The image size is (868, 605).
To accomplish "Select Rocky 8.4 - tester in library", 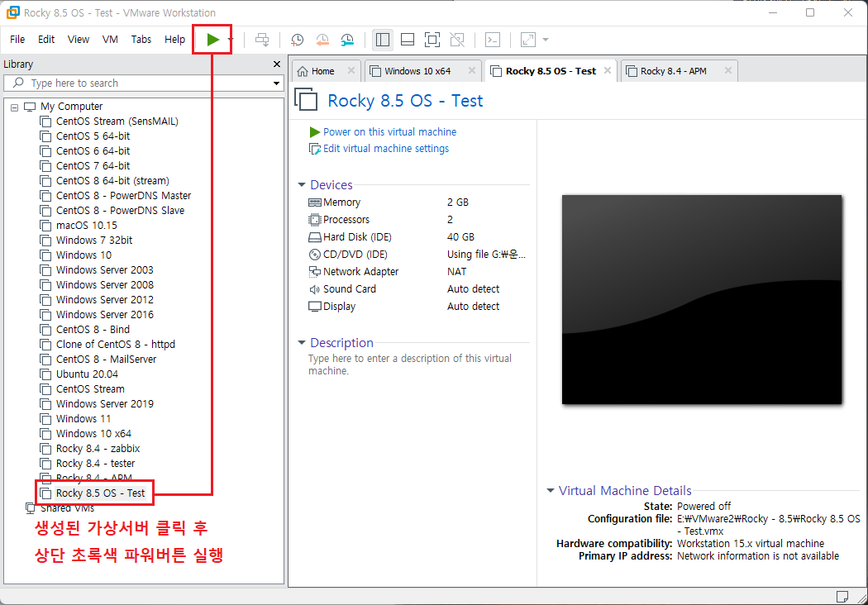I will [95, 464].
